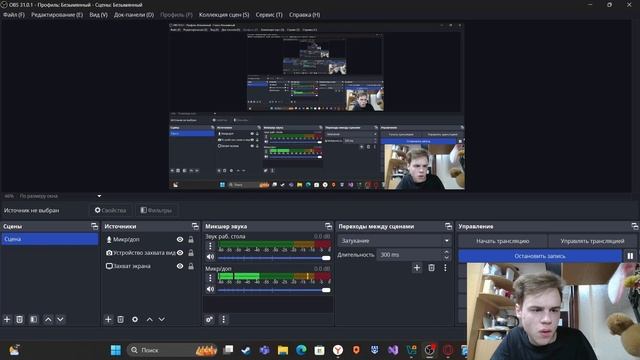The width and height of the screenshot is (640, 360).
Task: Mute Звук раб. стола speaker icon
Action: 210,257
